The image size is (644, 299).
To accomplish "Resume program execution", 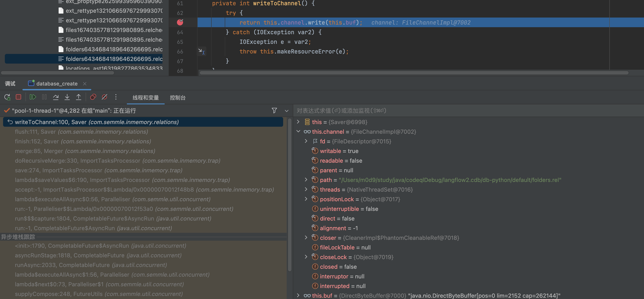I will pos(33,97).
